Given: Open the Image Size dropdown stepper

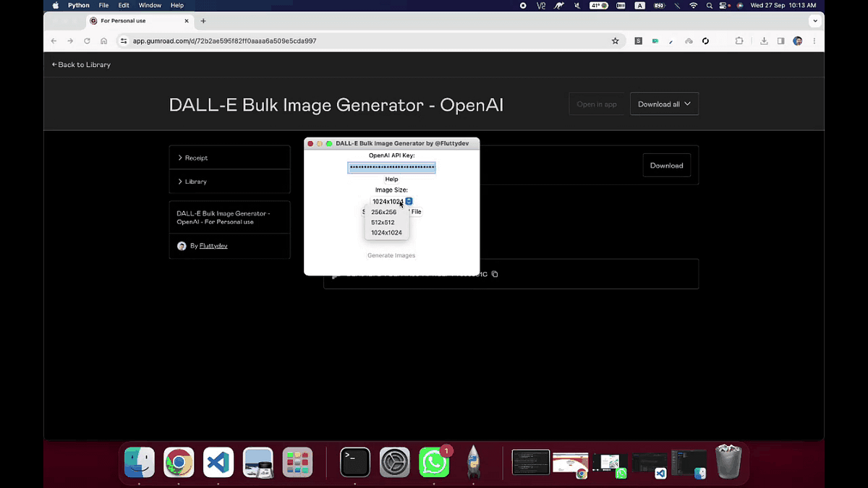Looking at the screenshot, I should [x=409, y=201].
